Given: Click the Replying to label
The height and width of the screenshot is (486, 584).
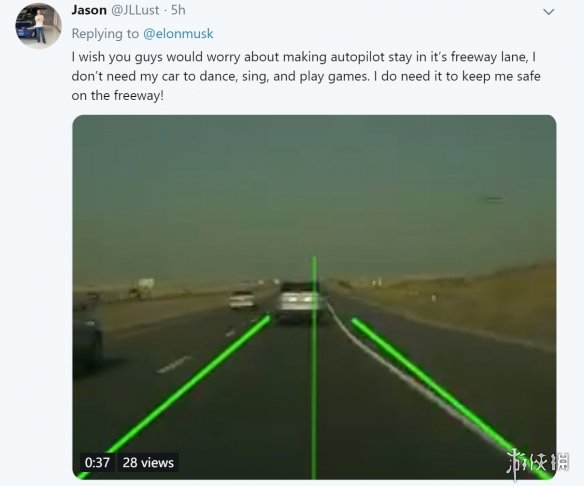Looking at the screenshot, I should 105,34.
